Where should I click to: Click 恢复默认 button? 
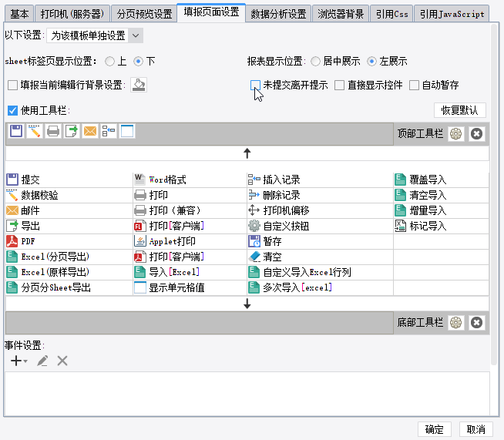pyautogui.click(x=459, y=110)
